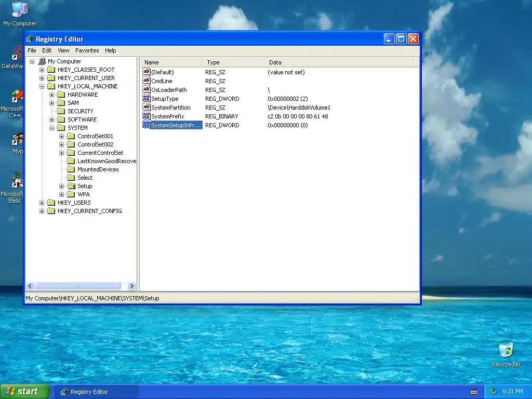The height and width of the screenshot is (399, 532).
Task: Click the WPA folder icon
Action: pos(71,194)
